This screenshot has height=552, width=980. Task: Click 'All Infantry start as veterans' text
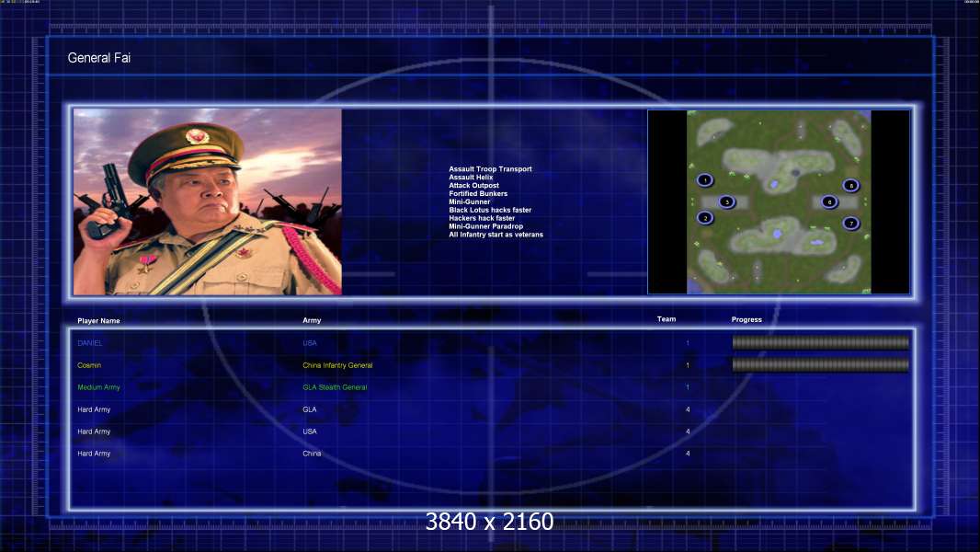click(496, 234)
